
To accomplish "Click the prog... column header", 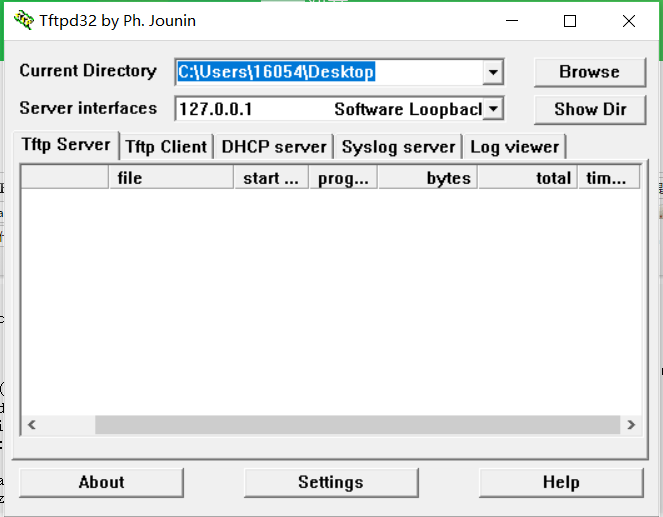I will point(343,178).
